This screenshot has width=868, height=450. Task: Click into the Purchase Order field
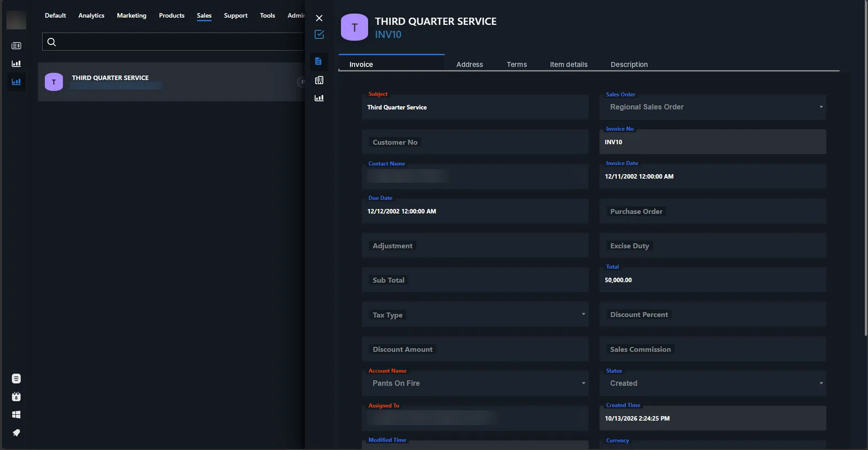(x=713, y=211)
